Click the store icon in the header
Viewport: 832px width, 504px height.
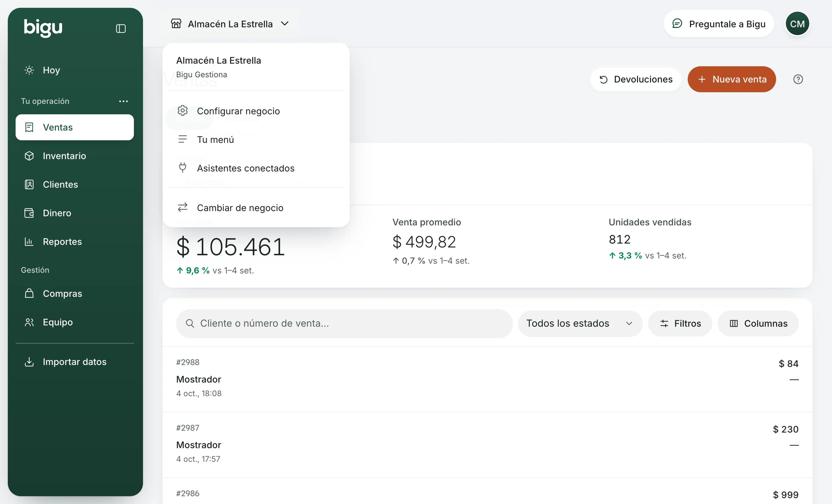pos(176,24)
